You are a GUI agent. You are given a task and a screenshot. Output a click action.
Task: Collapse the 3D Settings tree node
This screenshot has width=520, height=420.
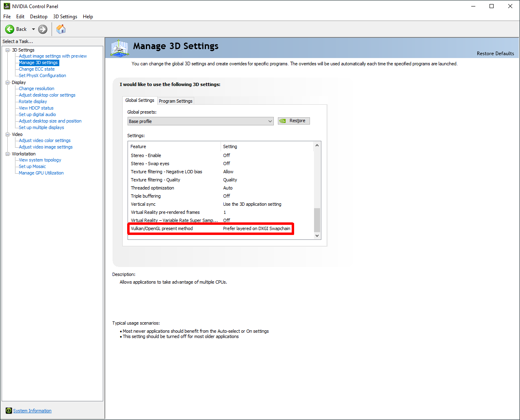[8, 50]
